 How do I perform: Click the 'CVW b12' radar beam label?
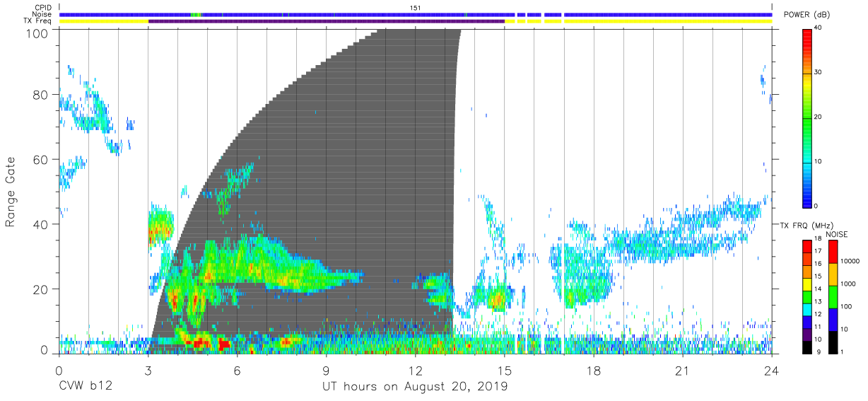pyautogui.click(x=85, y=387)
